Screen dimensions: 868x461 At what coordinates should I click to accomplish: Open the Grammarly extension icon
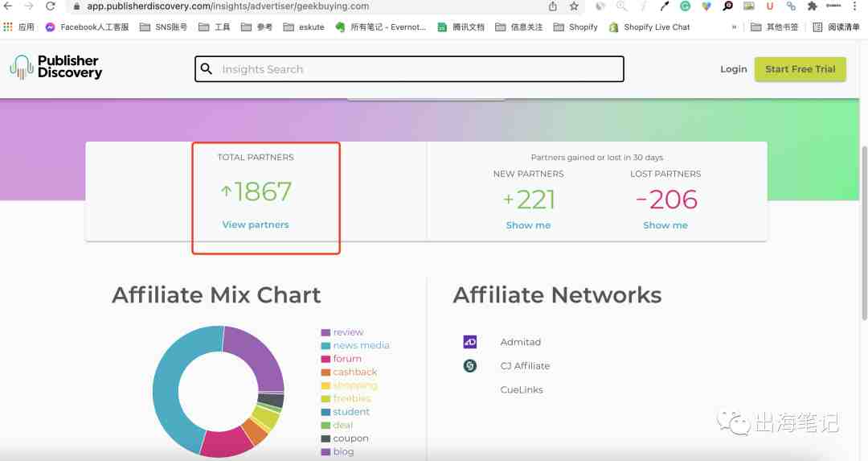(686, 6)
